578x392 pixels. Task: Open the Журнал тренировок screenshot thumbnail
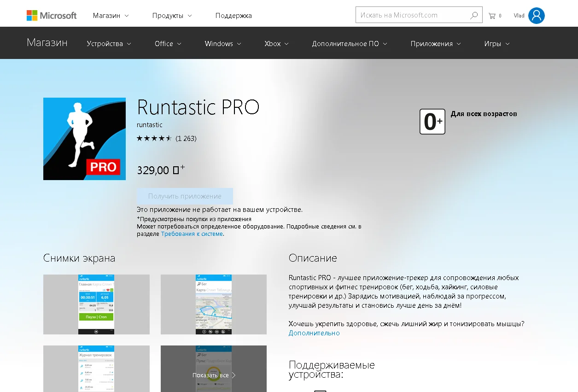click(96, 369)
